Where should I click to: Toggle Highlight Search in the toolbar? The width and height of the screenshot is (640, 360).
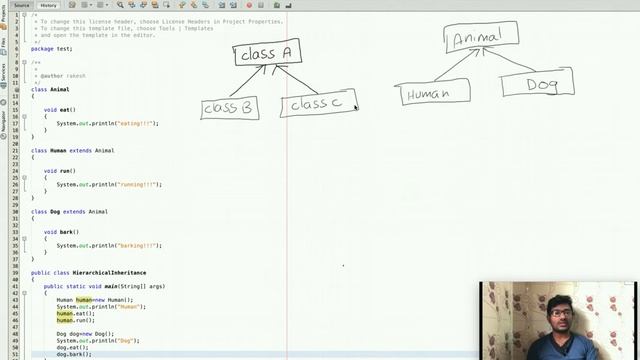click(155, 5)
